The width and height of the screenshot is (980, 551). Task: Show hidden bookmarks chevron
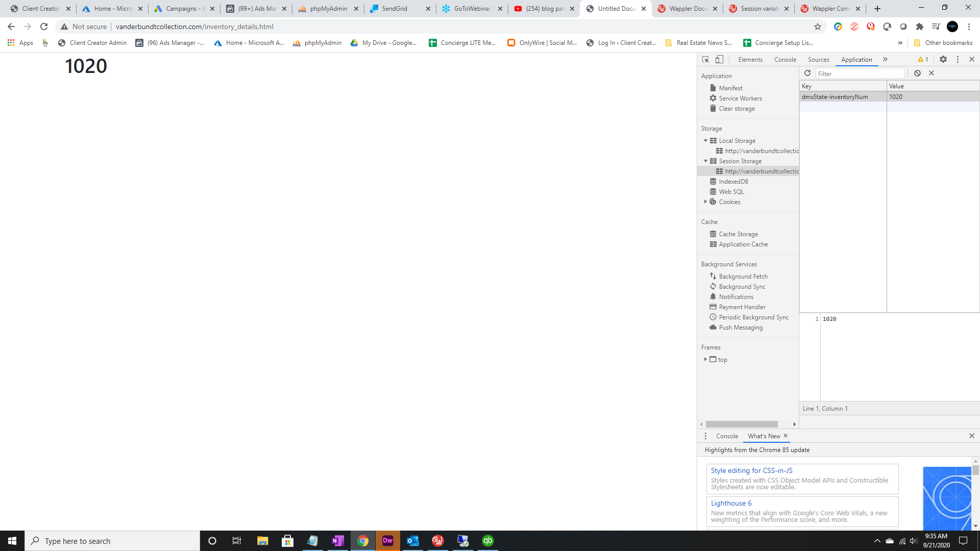(x=900, y=43)
